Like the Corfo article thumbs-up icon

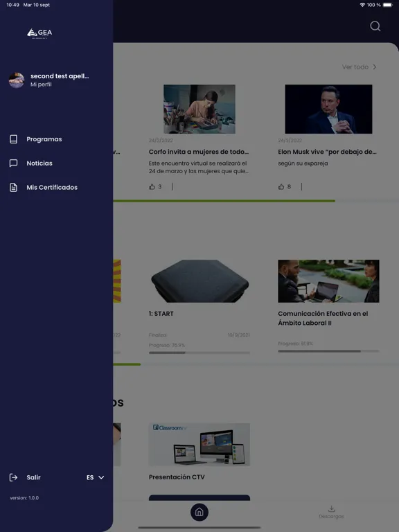tap(152, 186)
